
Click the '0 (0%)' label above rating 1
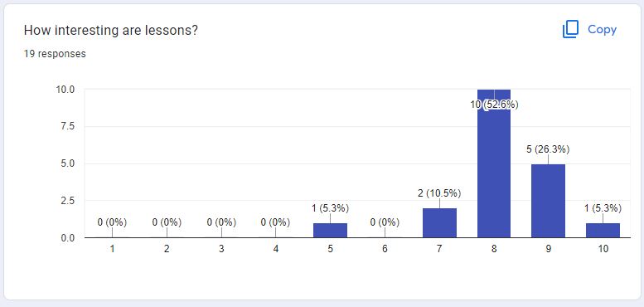(112, 222)
